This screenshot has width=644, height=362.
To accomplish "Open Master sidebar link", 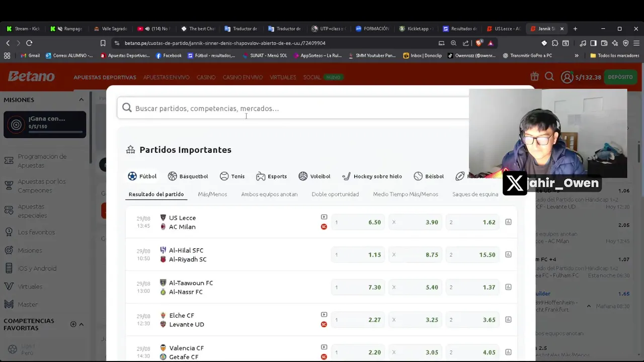I will pos(28,305).
